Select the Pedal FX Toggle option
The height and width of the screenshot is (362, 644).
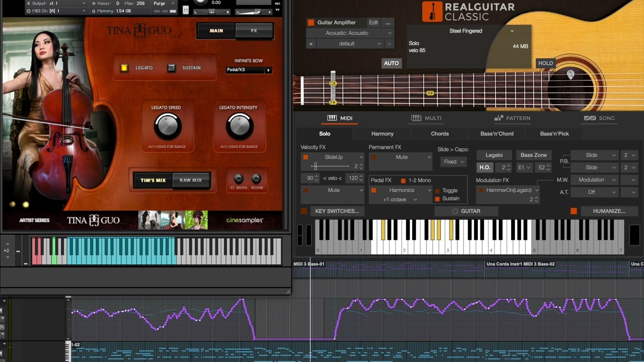[437, 191]
